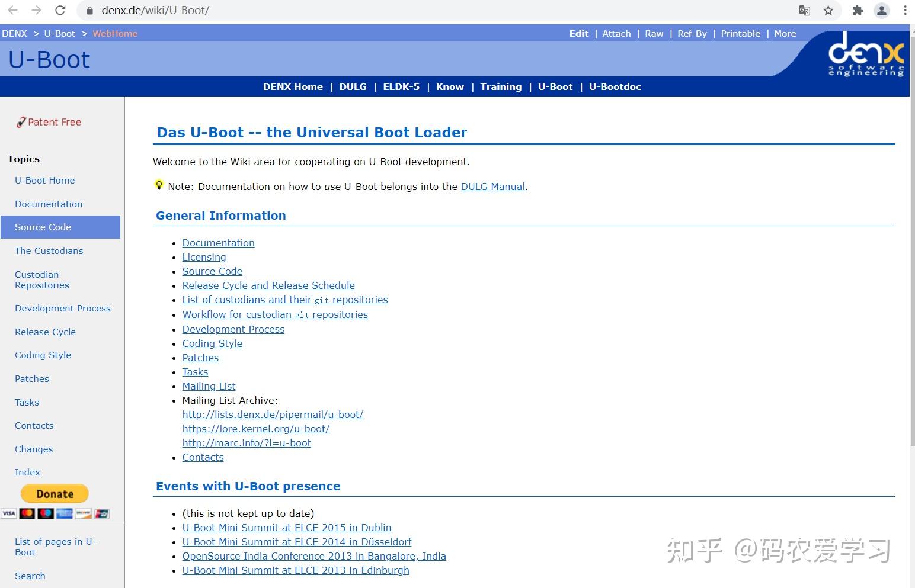Bookmark this page with the star icon

pyautogui.click(x=828, y=10)
